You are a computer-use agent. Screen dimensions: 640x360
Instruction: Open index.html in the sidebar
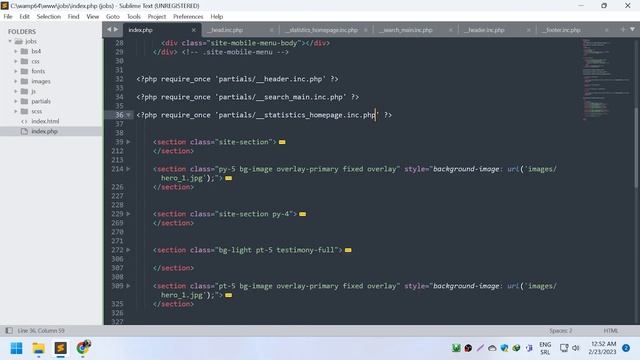point(45,121)
